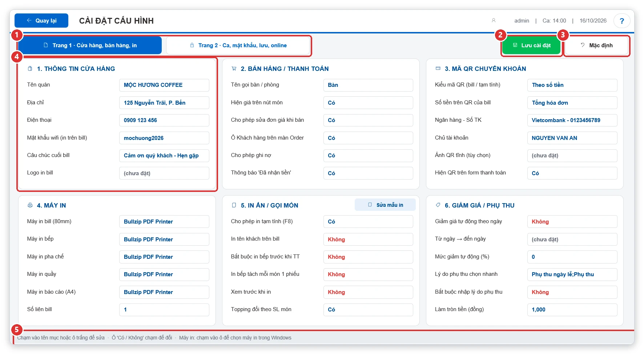Click the printer icon of Máy in section
This screenshot has height=354, width=644.
click(30, 205)
